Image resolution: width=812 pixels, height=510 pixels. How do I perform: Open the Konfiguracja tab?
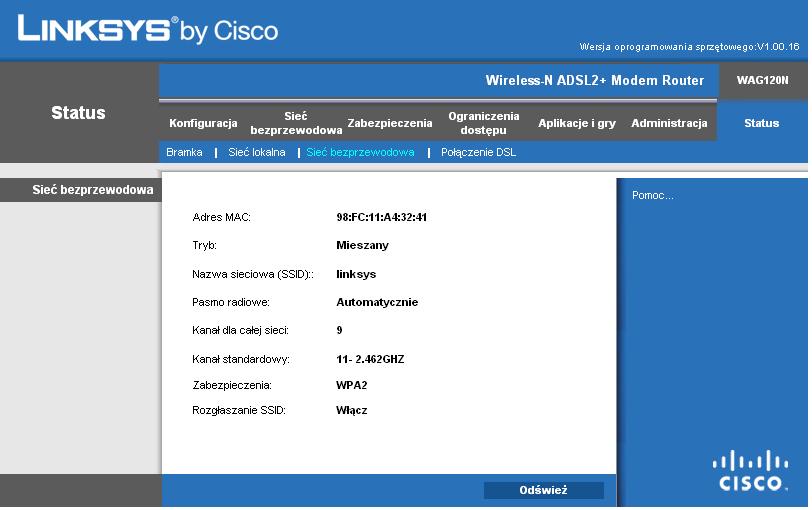pos(203,123)
